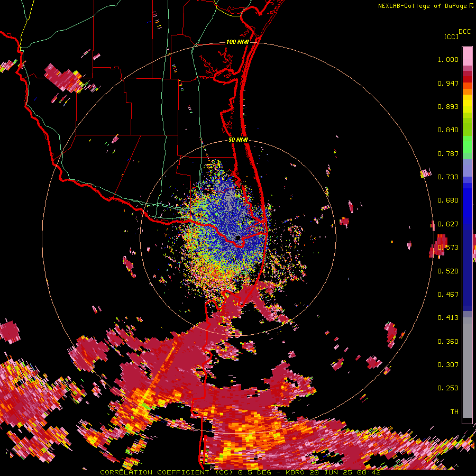Click the 0.520 value on the color scale
Viewport: 476px width, 476px height.
click(448, 271)
